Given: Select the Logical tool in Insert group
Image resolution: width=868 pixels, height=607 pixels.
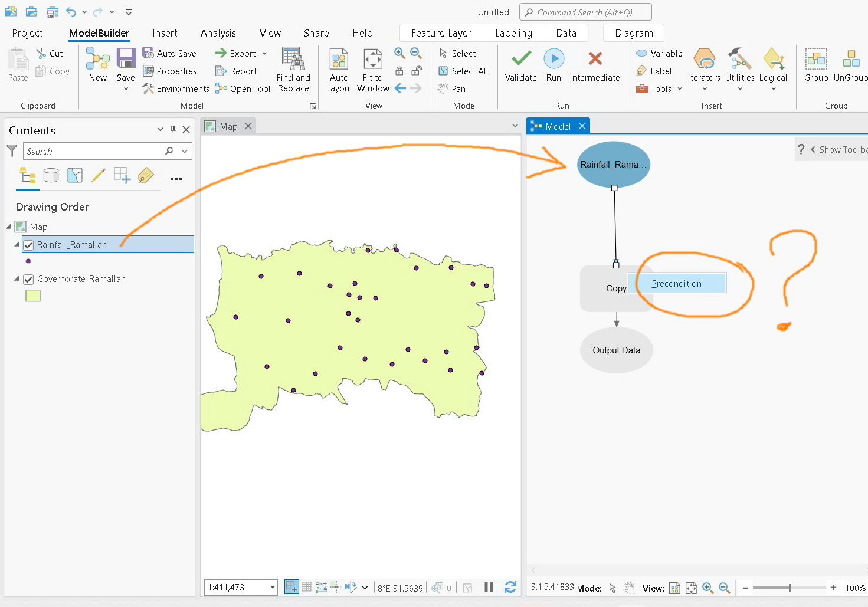Looking at the screenshot, I should point(773,66).
